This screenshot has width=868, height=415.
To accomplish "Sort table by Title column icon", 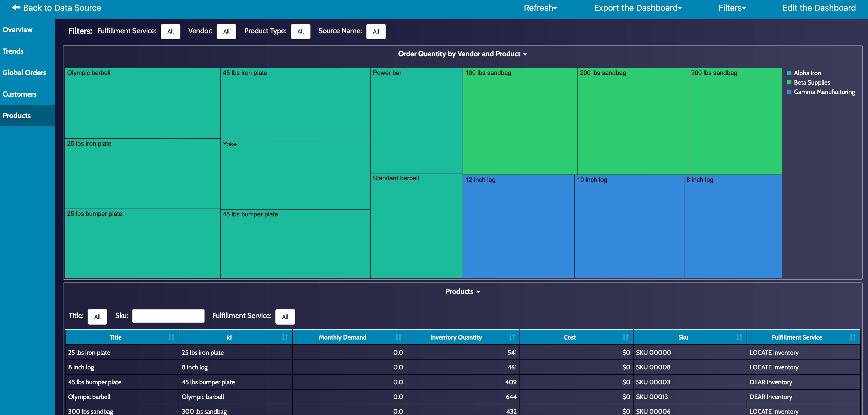I will point(171,337).
